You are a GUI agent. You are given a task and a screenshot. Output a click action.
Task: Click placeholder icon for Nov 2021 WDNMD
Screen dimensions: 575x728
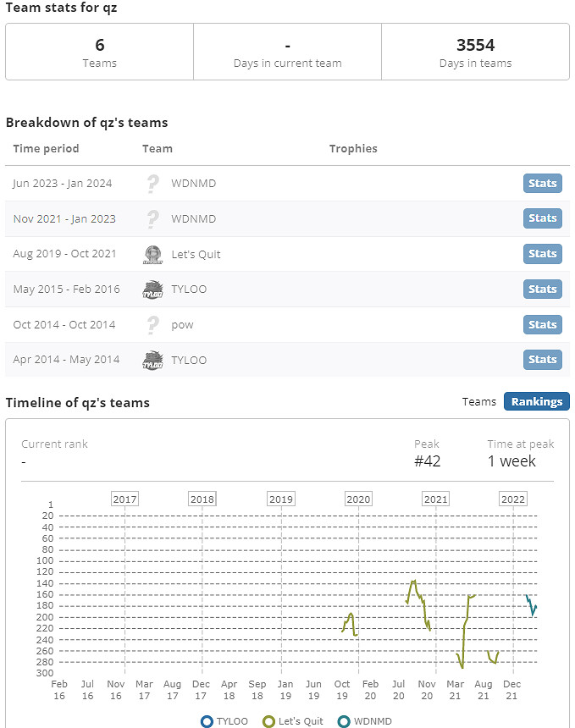[x=153, y=218]
